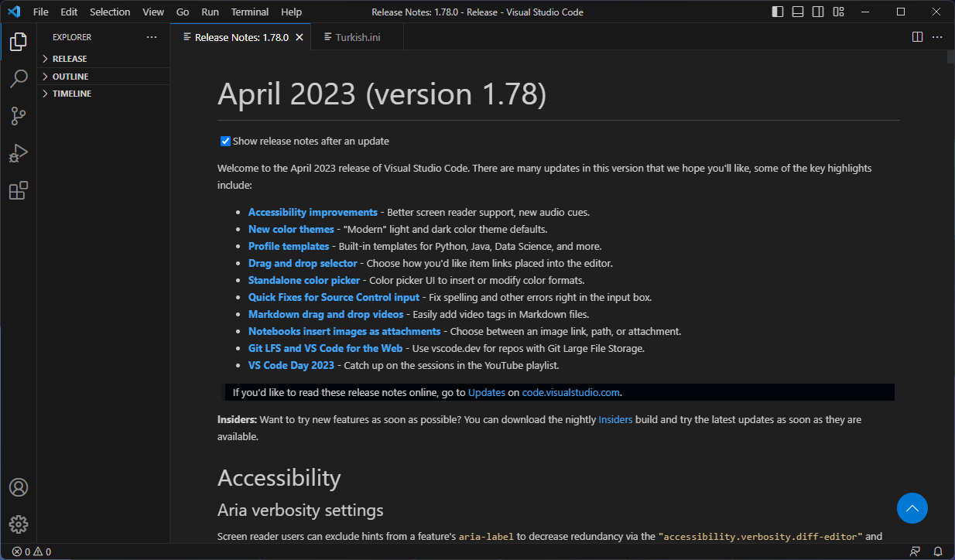Open the Extensions view
The image size is (955, 560).
[x=19, y=190]
